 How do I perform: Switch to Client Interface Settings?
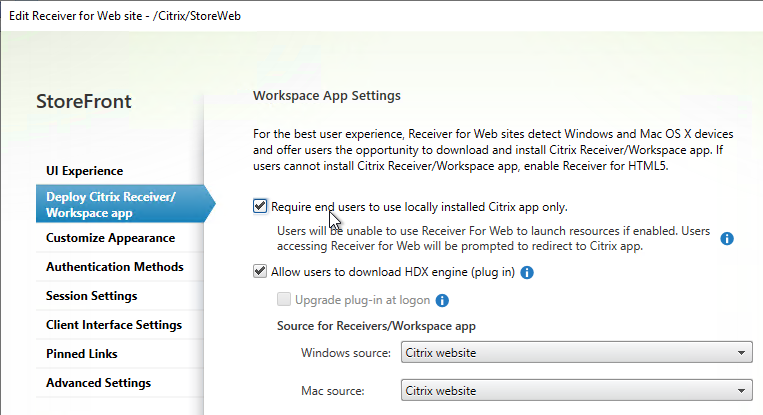(114, 325)
